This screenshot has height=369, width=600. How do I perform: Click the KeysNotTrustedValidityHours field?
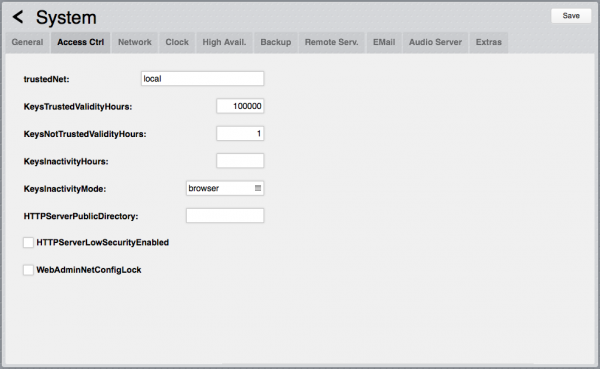(240, 134)
